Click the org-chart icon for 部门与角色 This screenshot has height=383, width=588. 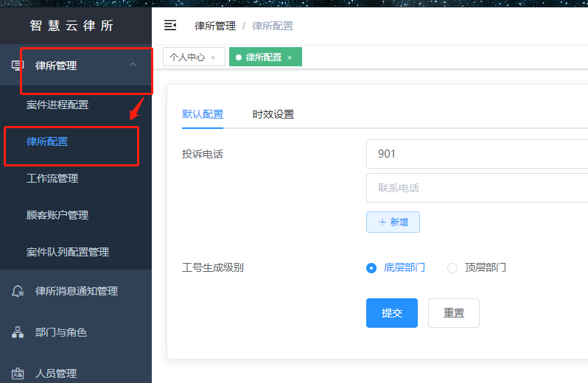click(18, 332)
